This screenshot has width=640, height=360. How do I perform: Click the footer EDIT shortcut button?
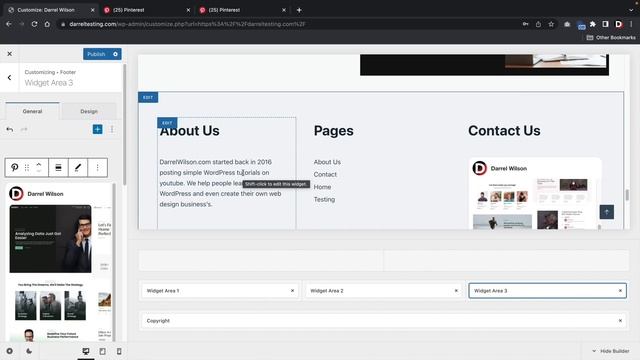pos(148,97)
